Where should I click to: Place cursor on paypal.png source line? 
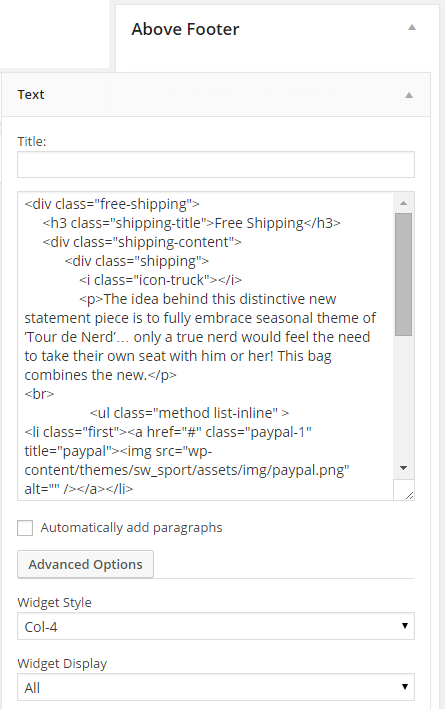[x=187, y=470]
